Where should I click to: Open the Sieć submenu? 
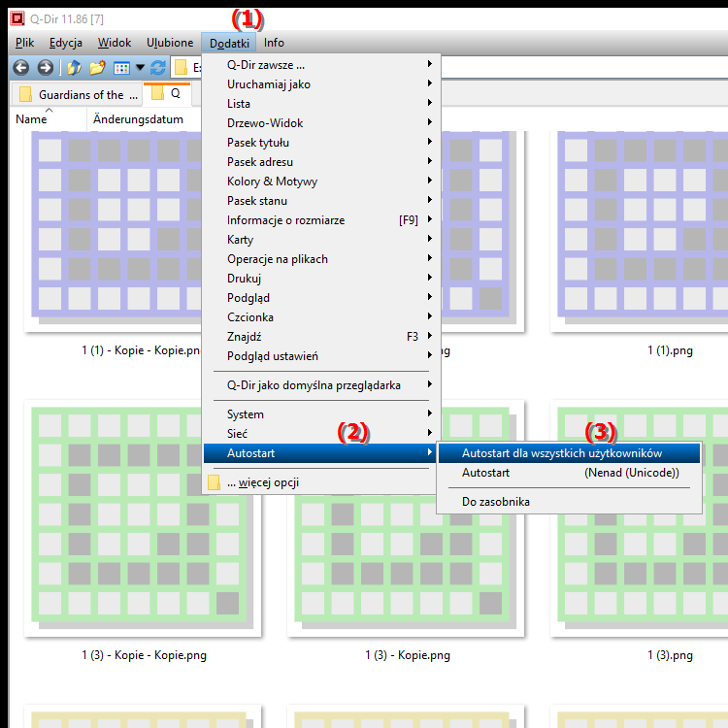pyautogui.click(x=321, y=434)
